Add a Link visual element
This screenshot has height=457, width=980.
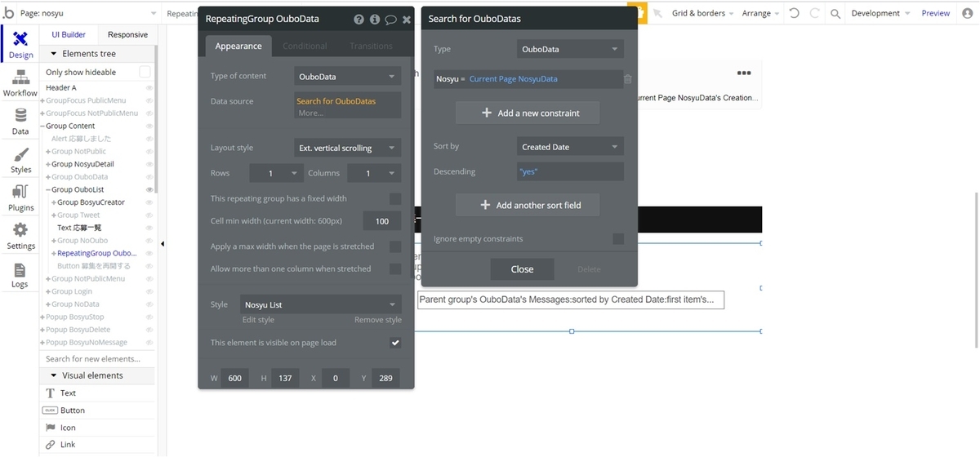point(96,445)
